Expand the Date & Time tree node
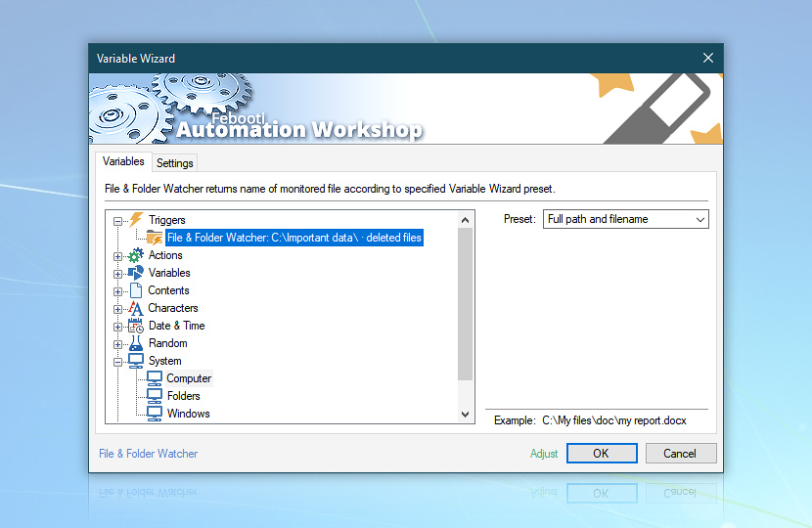The height and width of the screenshot is (528, 812). pyautogui.click(x=118, y=327)
